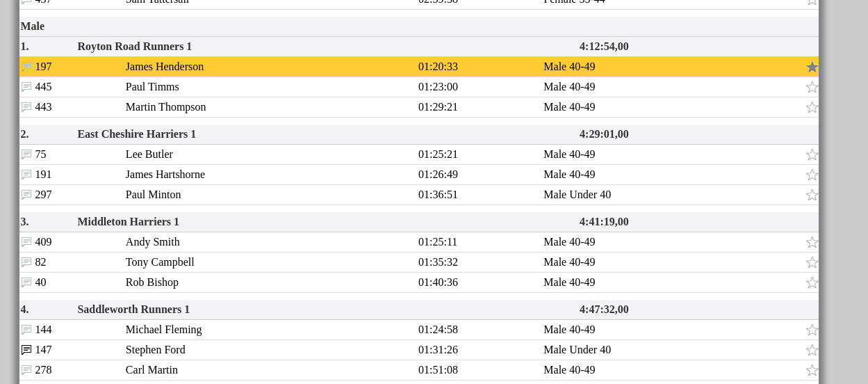
Task: Select East Cheshire Harriers 1 team row
Action: tap(136, 134)
